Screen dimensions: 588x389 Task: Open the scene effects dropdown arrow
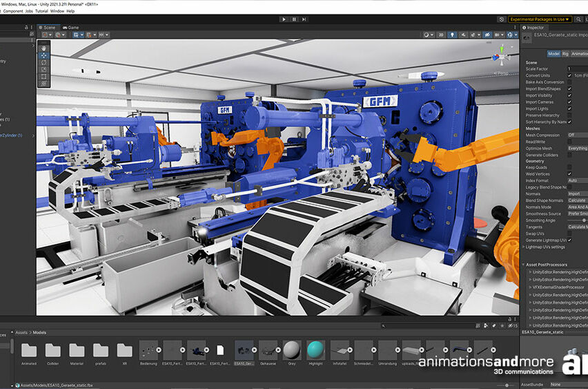coord(478,35)
